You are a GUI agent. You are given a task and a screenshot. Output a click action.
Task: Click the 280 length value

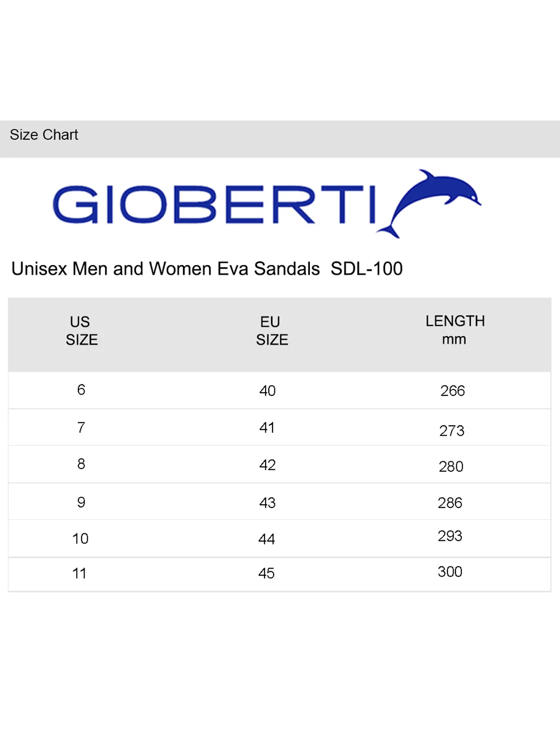451,466
